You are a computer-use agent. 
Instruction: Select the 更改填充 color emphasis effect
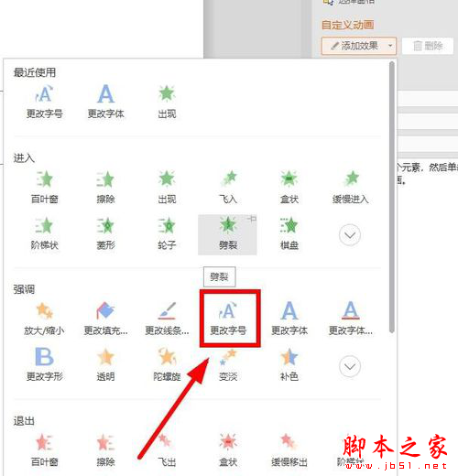coord(106,318)
